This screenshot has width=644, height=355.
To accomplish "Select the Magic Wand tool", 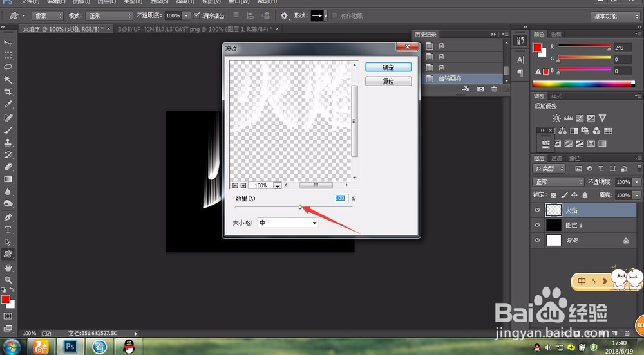I will tap(8, 80).
